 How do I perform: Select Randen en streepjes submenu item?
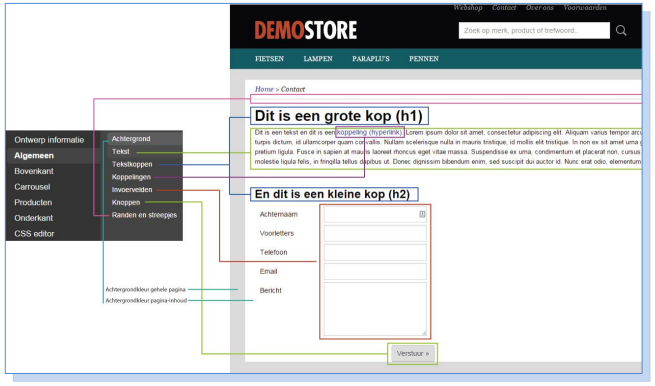144,215
